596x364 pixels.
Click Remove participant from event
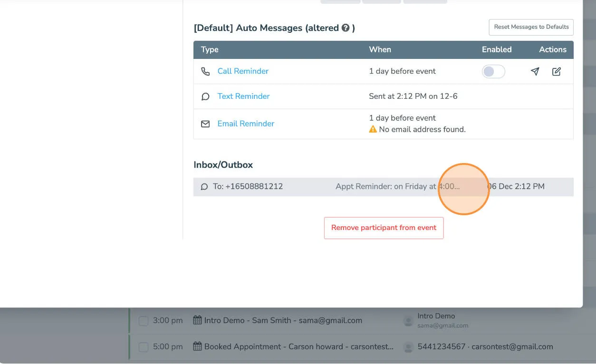click(383, 228)
